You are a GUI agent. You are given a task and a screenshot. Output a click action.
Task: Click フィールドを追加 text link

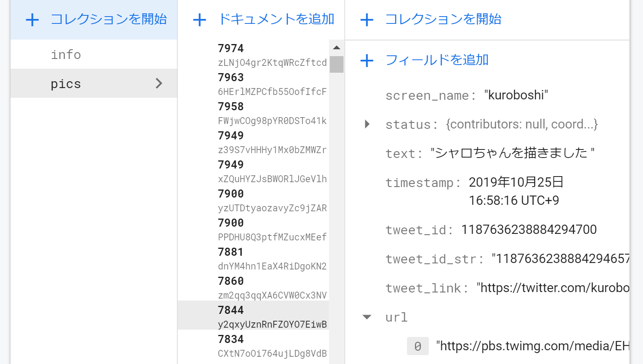[x=437, y=60]
